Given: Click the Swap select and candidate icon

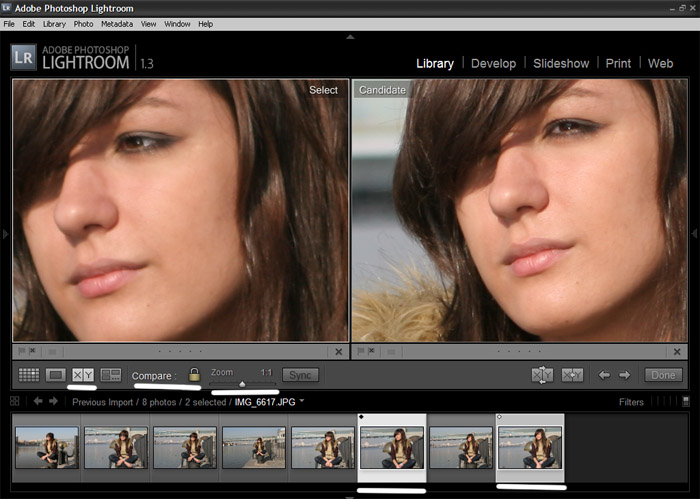Looking at the screenshot, I should [542, 375].
